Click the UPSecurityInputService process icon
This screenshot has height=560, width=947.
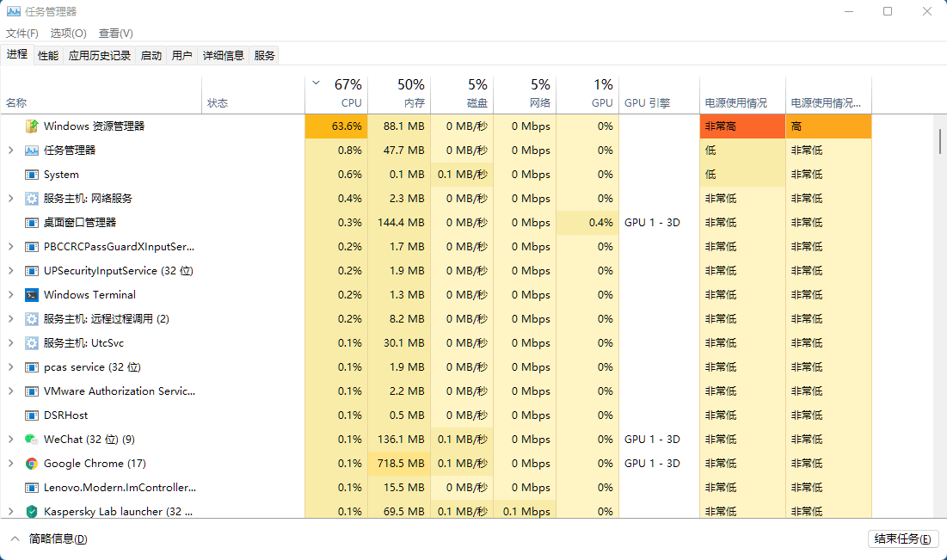tap(32, 271)
